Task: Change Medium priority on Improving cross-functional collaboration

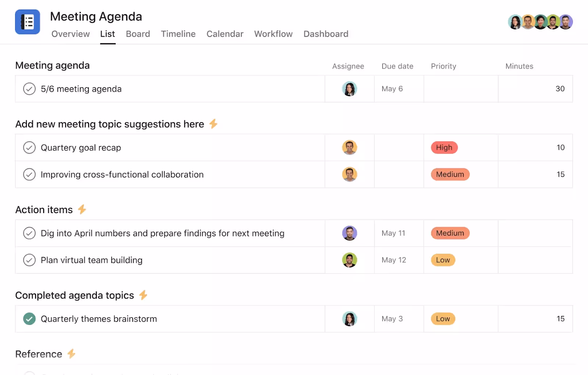Action: pyautogui.click(x=450, y=174)
